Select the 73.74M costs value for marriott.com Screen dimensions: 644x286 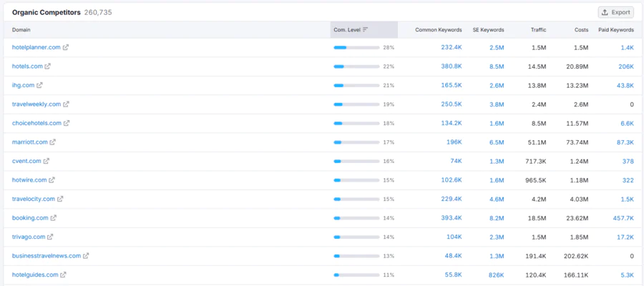578,142
